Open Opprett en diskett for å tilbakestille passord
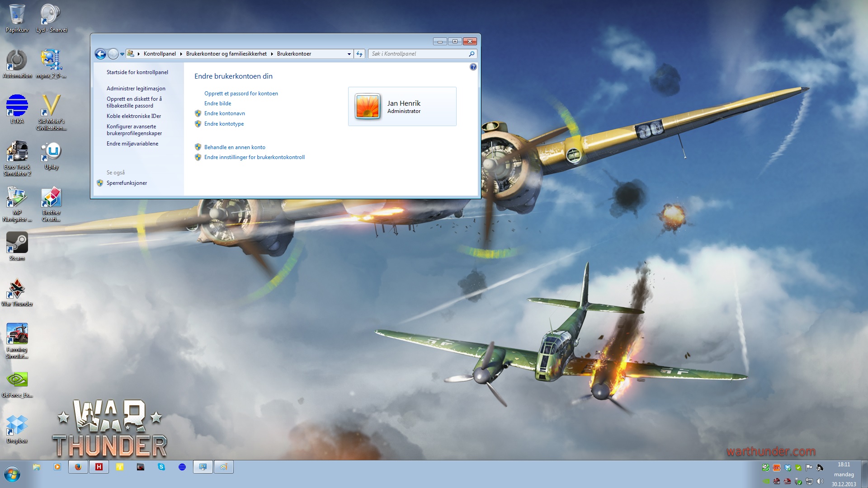Image resolution: width=868 pixels, height=488 pixels. pos(134,102)
